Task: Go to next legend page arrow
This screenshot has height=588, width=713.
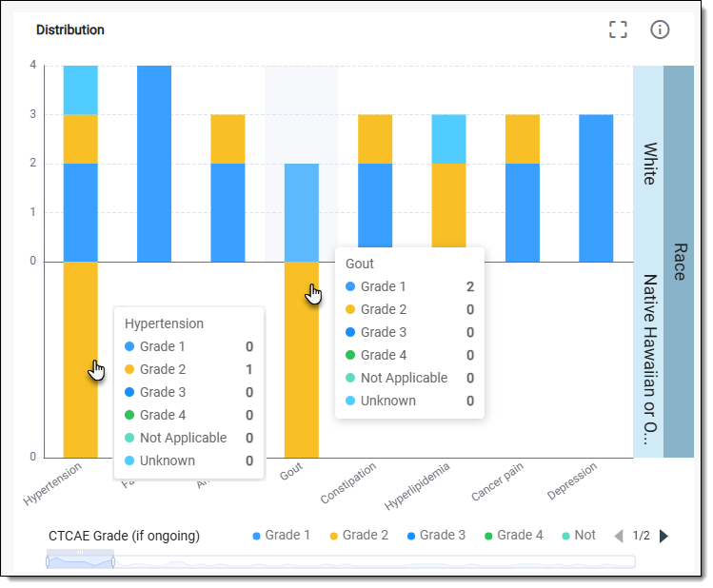Action: (663, 536)
